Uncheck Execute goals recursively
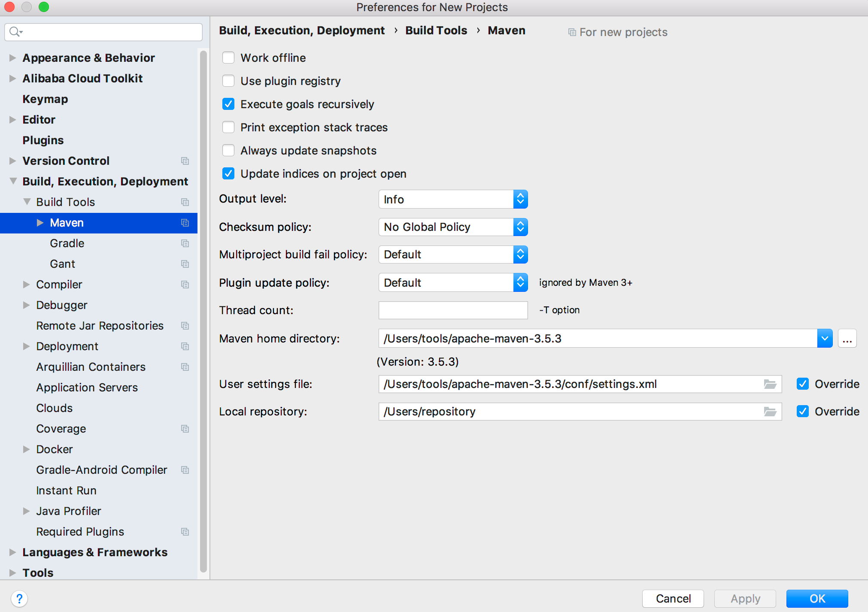868x612 pixels. click(228, 104)
